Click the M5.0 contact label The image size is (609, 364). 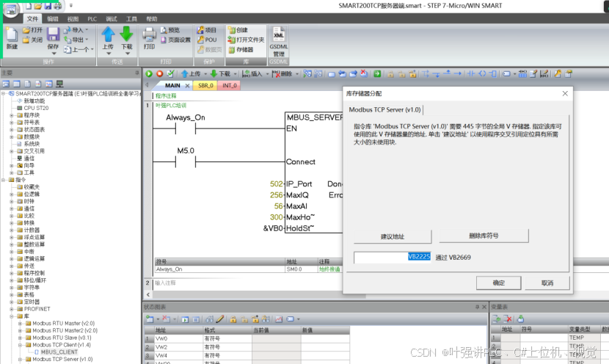point(186,150)
